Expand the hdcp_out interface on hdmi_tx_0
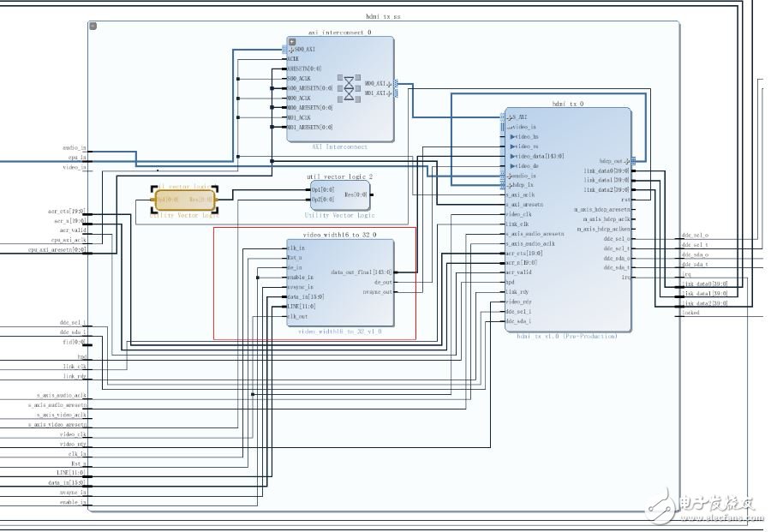The image size is (771, 532). (627, 161)
